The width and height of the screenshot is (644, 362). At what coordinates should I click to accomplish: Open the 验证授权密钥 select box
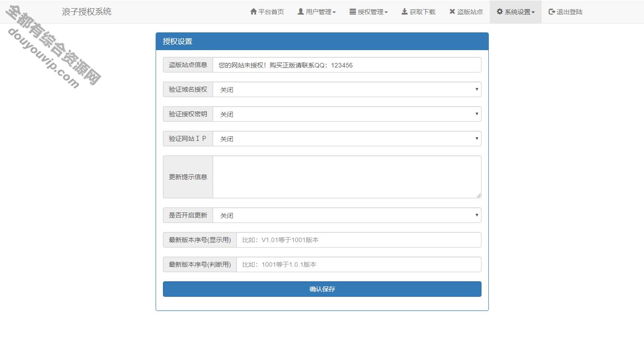347,114
